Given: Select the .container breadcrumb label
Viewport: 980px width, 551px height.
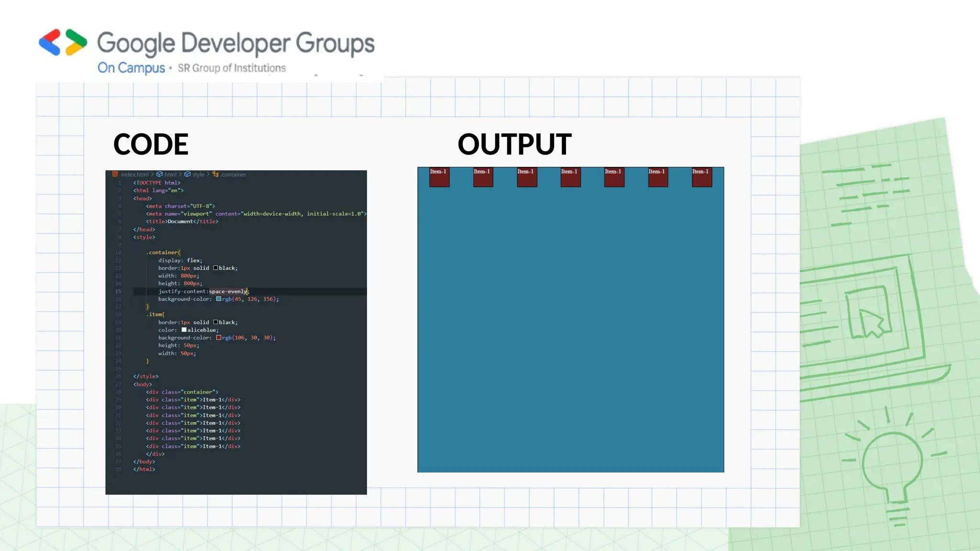Looking at the screenshot, I should (x=234, y=175).
